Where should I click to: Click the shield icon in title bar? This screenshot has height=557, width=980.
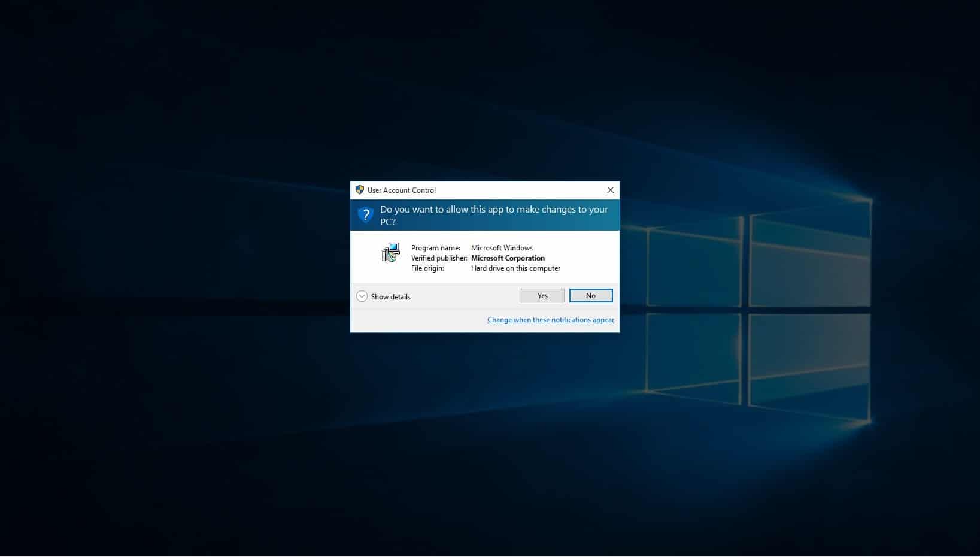coord(360,190)
